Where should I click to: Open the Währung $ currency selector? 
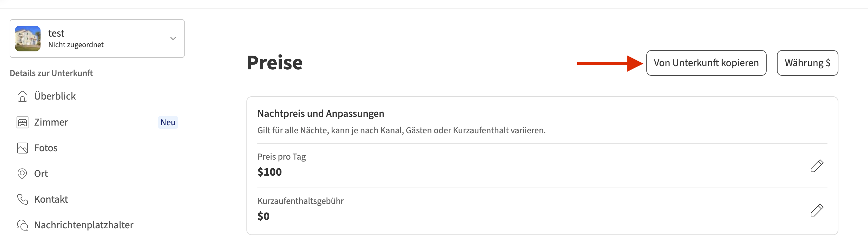click(807, 63)
